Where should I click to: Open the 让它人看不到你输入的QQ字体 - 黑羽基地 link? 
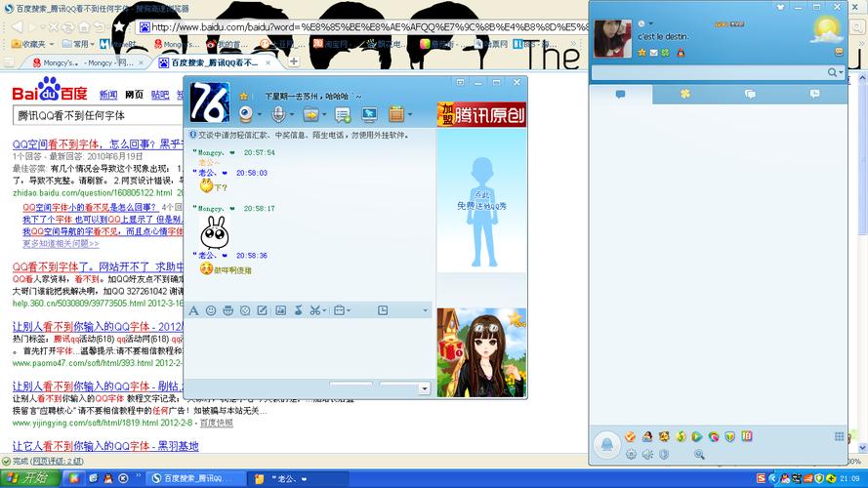pyautogui.click(x=105, y=446)
